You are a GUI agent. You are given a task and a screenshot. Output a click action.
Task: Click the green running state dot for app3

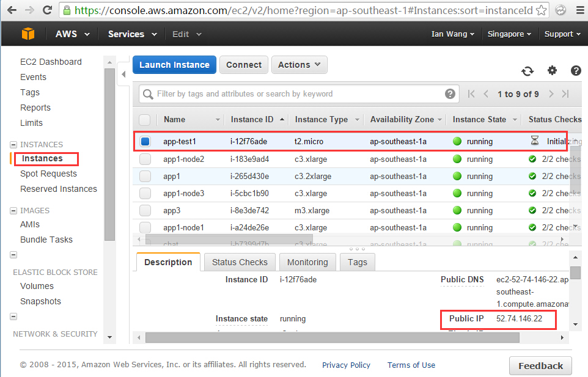pyautogui.click(x=457, y=210)
